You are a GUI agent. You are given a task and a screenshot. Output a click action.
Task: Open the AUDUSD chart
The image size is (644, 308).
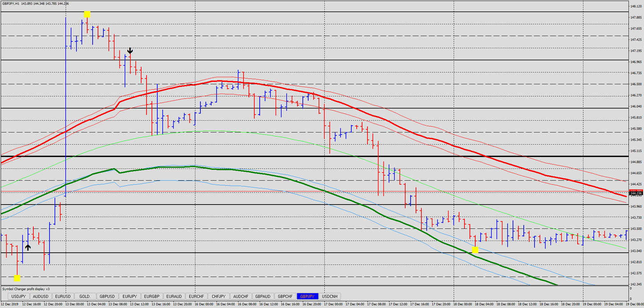pos(41,296)
